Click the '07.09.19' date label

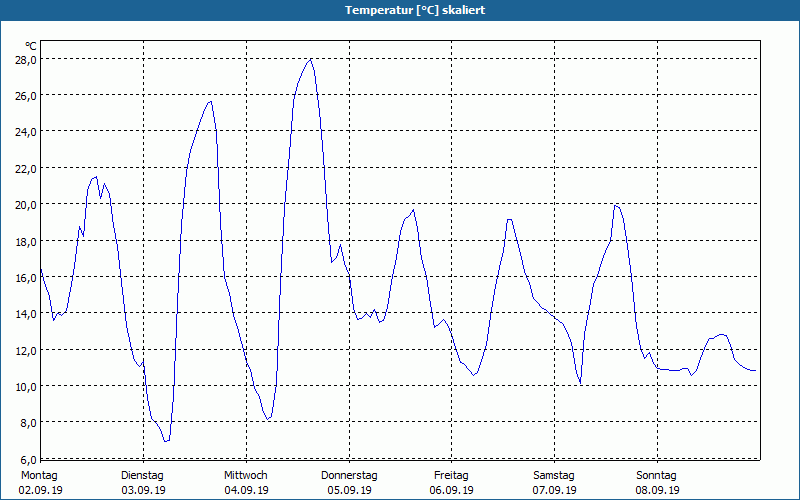(555, 490)
